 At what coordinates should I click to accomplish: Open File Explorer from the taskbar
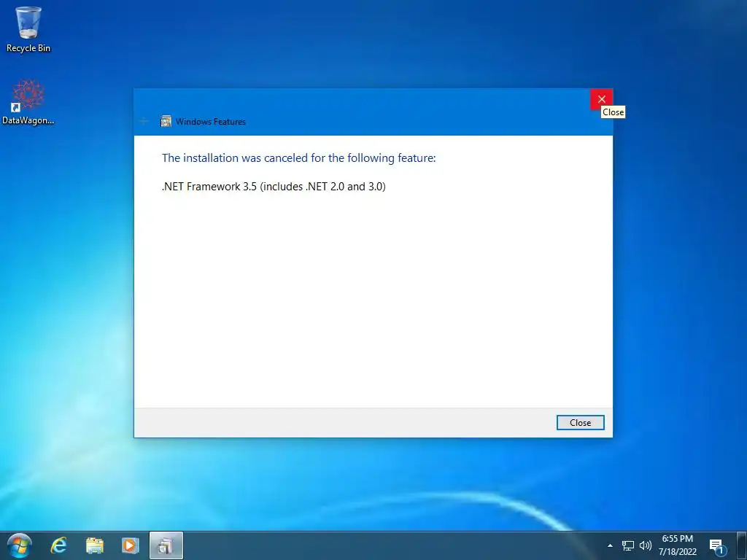(95, 545)
